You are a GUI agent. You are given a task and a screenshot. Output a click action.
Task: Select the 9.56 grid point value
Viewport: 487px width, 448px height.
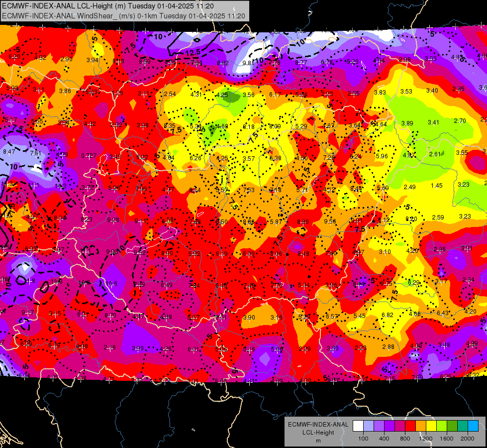pos(330,221)
